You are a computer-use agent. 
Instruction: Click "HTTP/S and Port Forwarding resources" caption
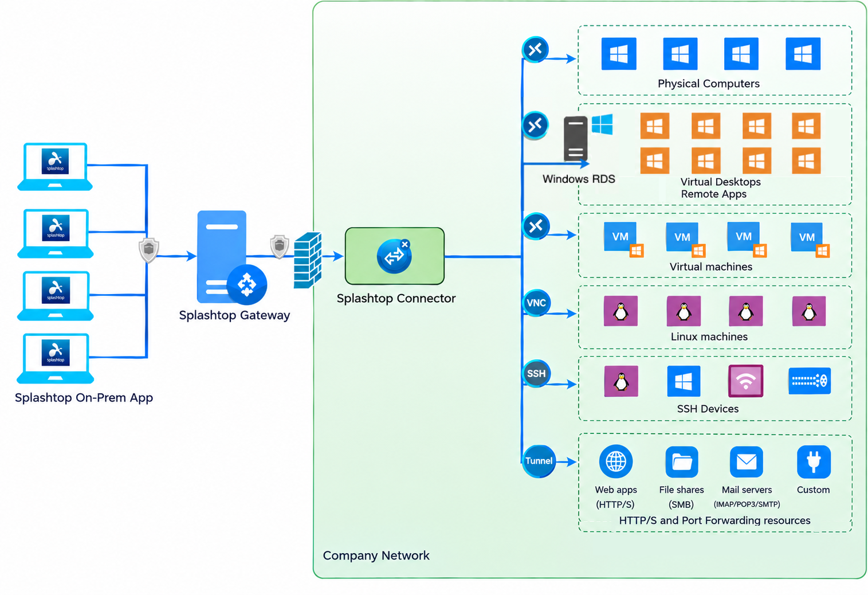pos(714,520)
